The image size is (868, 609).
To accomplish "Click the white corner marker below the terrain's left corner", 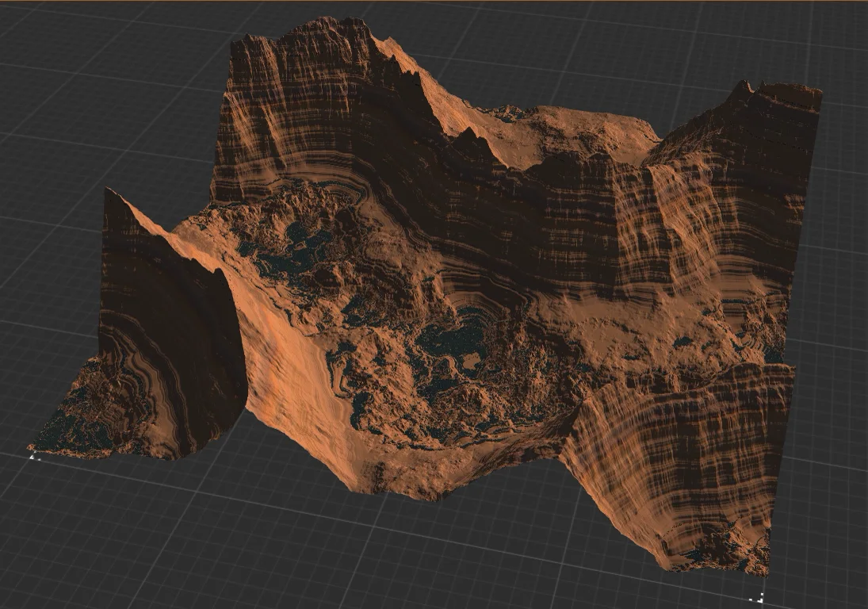I will (35, 456).
